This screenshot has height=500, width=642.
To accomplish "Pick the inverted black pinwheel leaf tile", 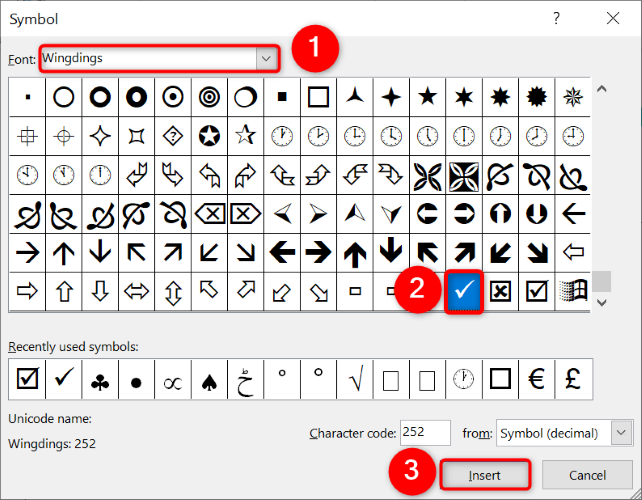I will click(x=464, y=175).
